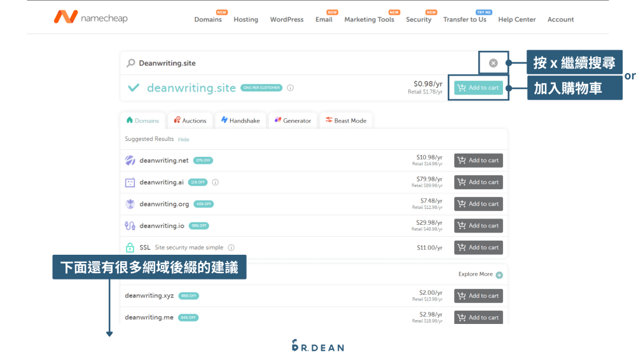Click the discount badge beside deanwriting.xyz
This screenshot has height=364, width=636.
click(x=189, y=296)
